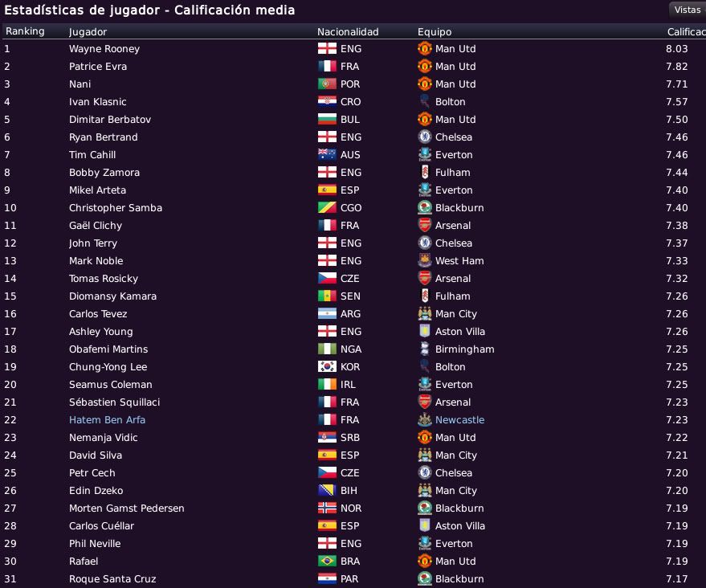Click West Ham badge in Mark Noble row
706x588 pixels.
[425, 261]
